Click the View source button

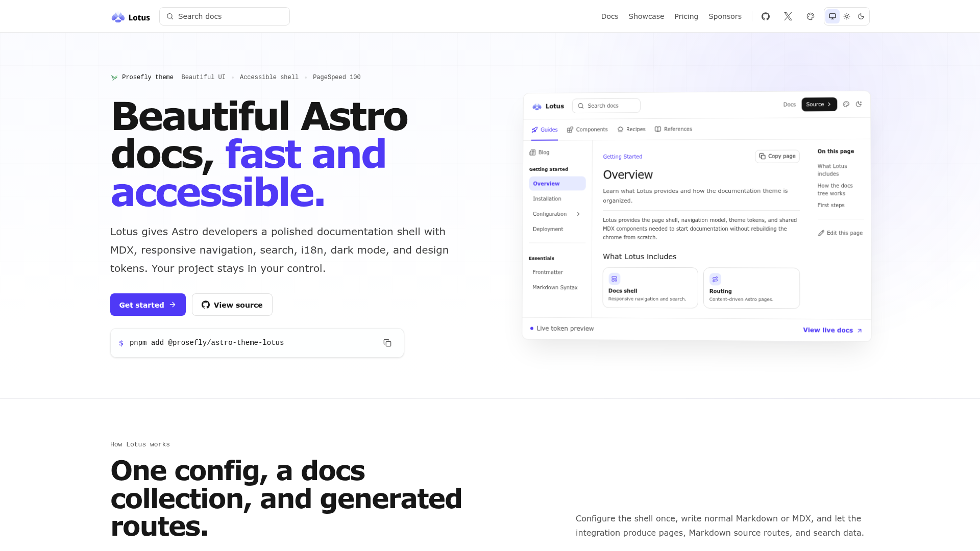click(232, 305)
